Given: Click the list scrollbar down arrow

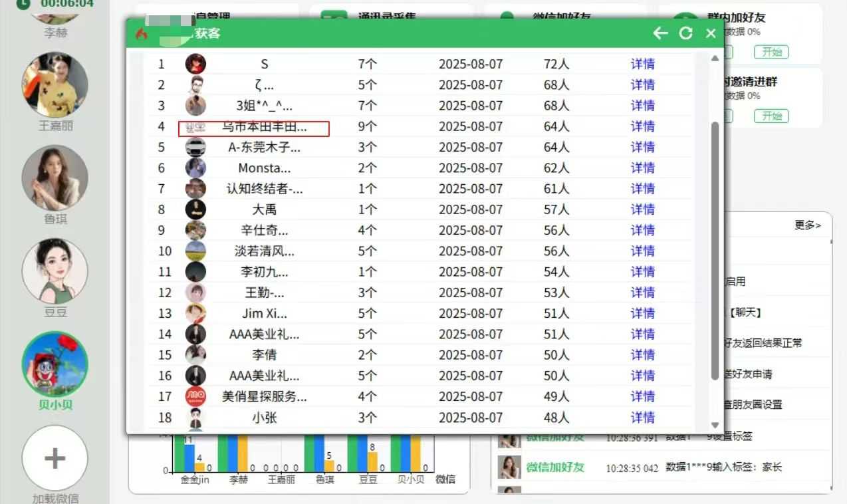Looking at the screenshot, I should click(x=715, y=425).
